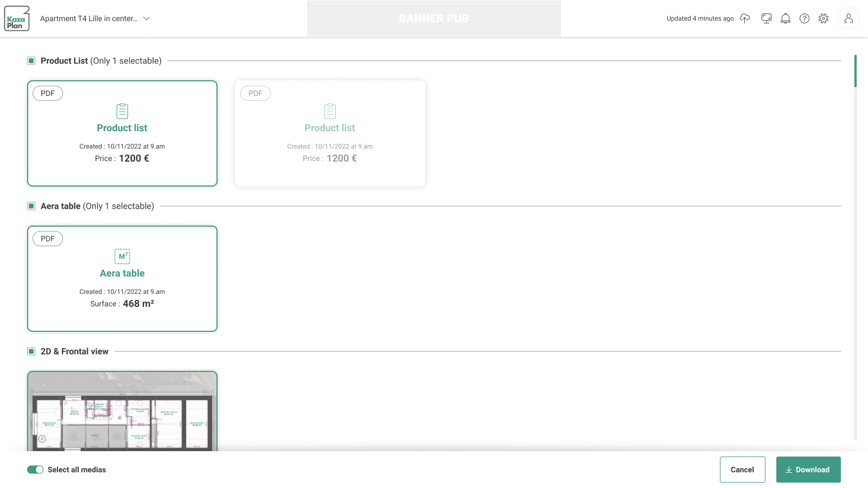
Task: Switch off Select all medias toggle
Action: click(x=35, y=470)
